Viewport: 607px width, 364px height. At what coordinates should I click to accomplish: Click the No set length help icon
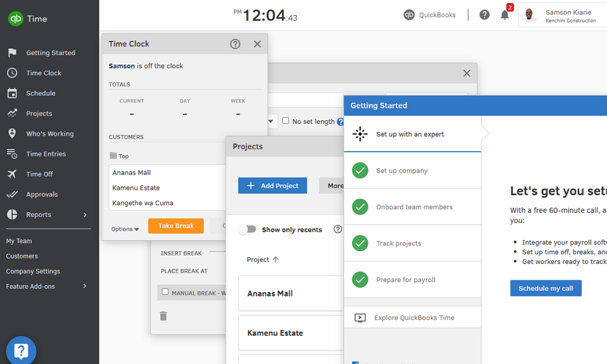pos(340,122)
